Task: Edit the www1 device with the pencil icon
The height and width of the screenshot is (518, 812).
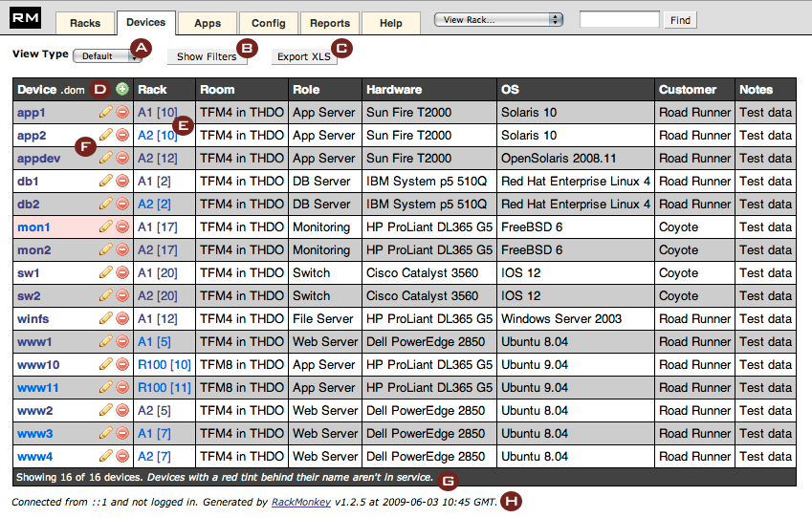Action: (x=105, y=340)
